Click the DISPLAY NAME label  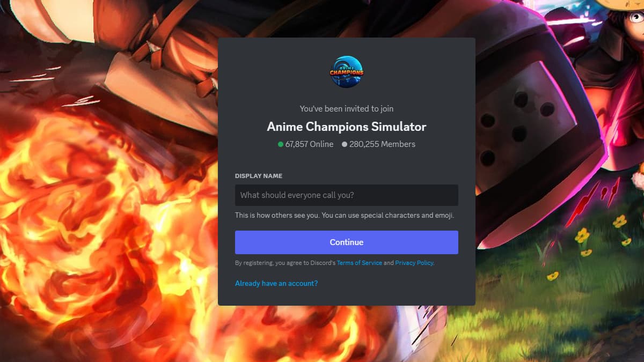(259, 176)
